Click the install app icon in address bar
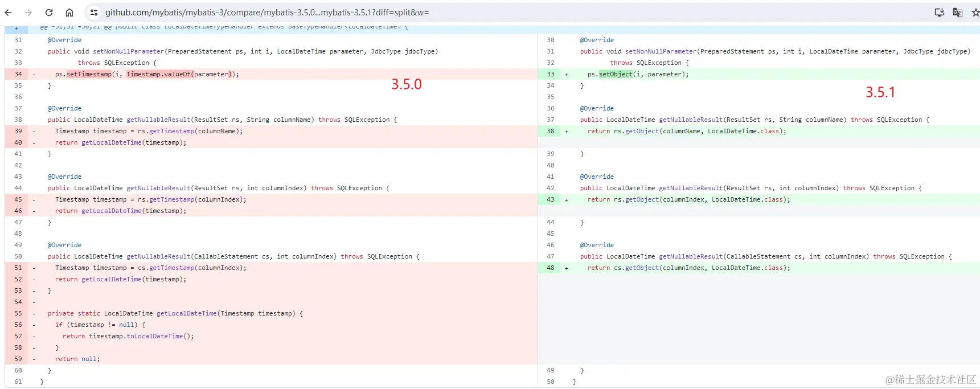Image resolution: width=980 pixels, height=389 pixels. click(940, 13)
